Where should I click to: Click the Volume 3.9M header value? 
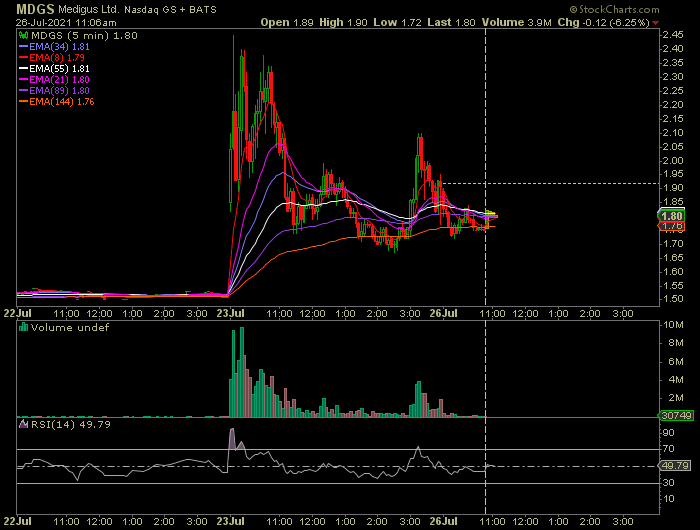click(517, 22)
